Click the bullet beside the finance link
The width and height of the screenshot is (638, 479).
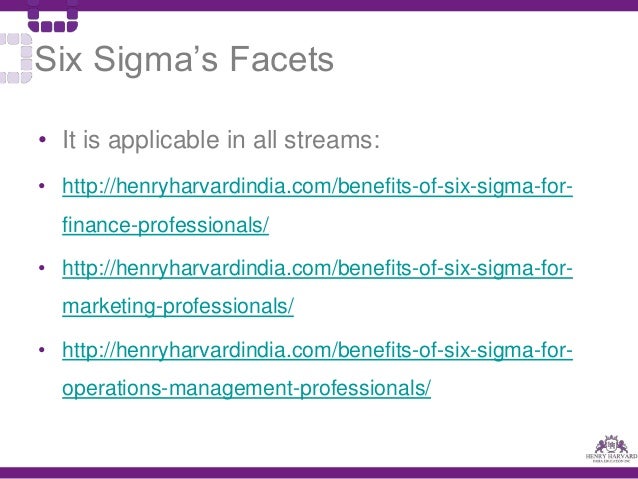point(42,186)
